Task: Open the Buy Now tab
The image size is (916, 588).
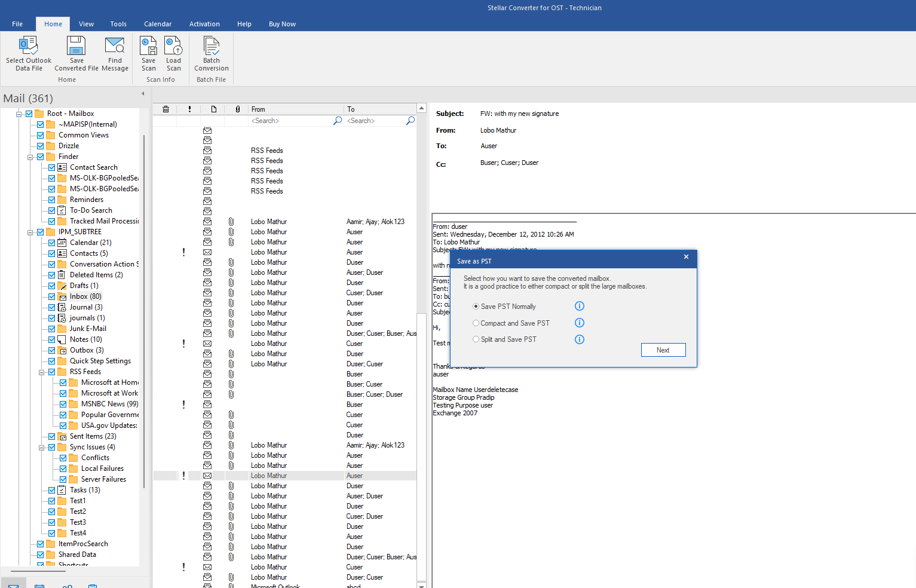Action: point(282,24)
